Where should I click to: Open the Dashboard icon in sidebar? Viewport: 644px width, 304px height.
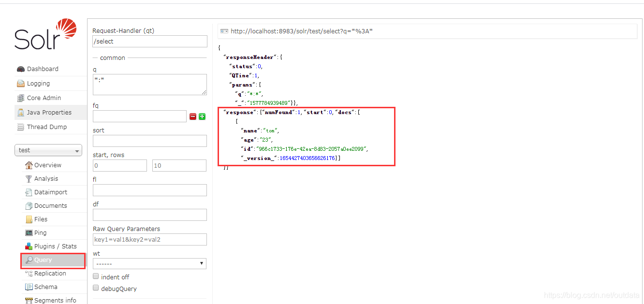pos(21,69)
